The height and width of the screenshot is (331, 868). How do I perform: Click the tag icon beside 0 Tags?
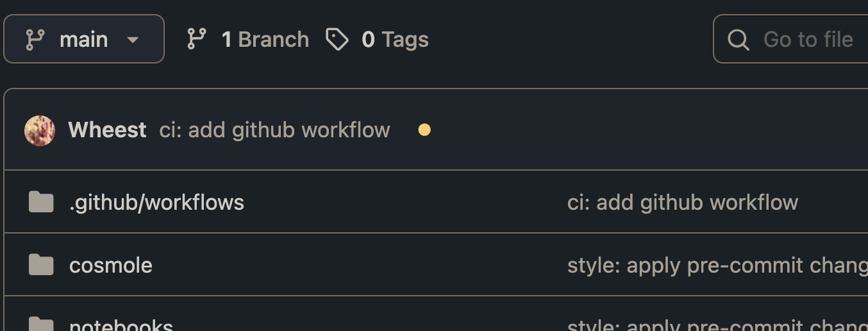(x=337, y=40)
